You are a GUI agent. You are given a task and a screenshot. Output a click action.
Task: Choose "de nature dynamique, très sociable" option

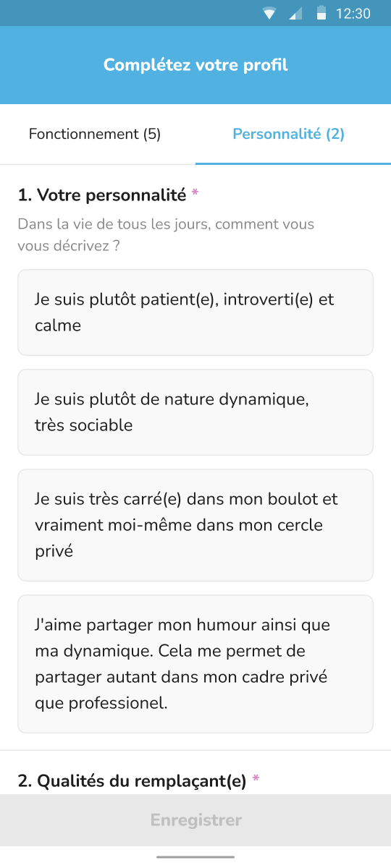tap(195, 412)
